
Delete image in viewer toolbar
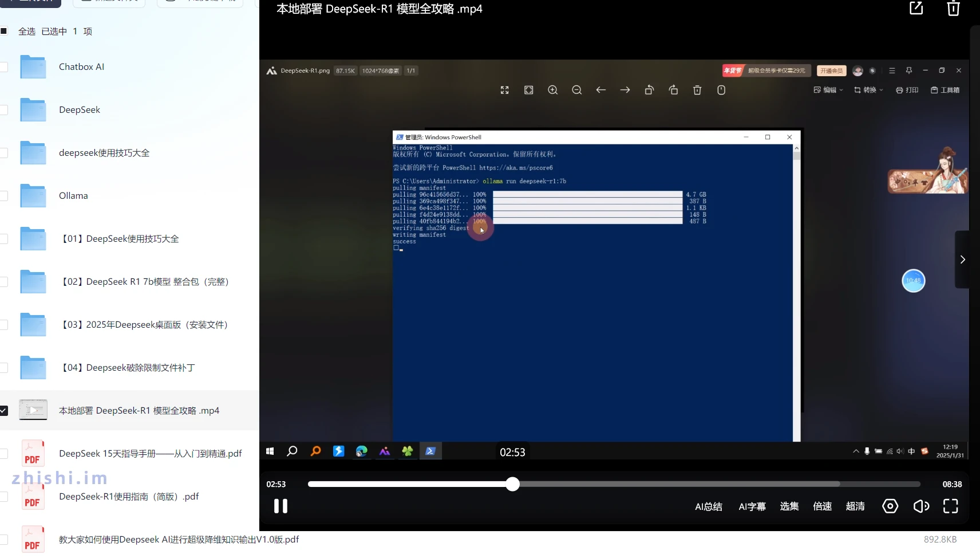pos(697,90)
